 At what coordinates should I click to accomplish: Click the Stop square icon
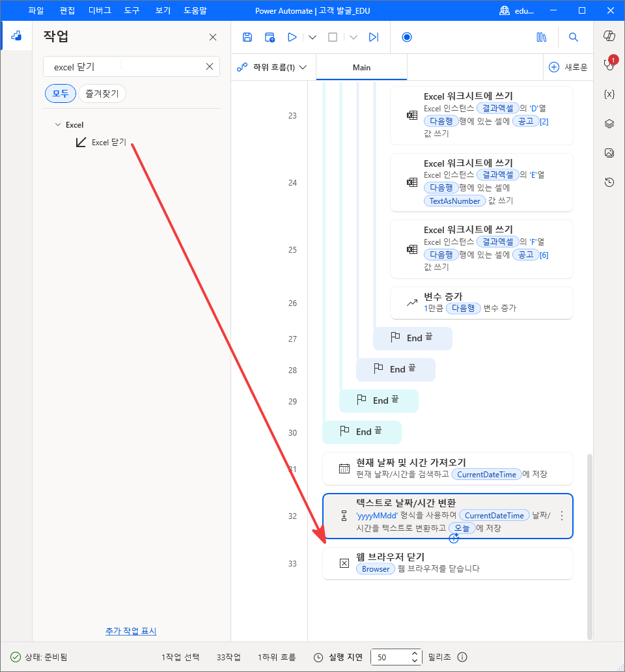(333, 37)
